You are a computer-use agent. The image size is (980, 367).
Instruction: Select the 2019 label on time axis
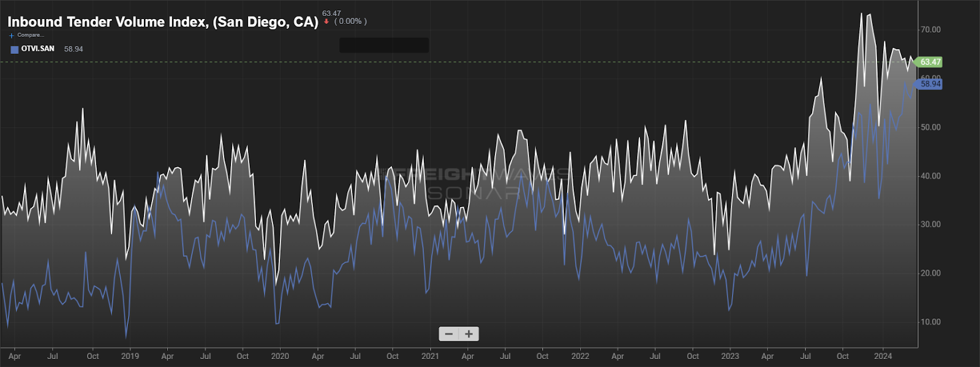click(130, 356)
